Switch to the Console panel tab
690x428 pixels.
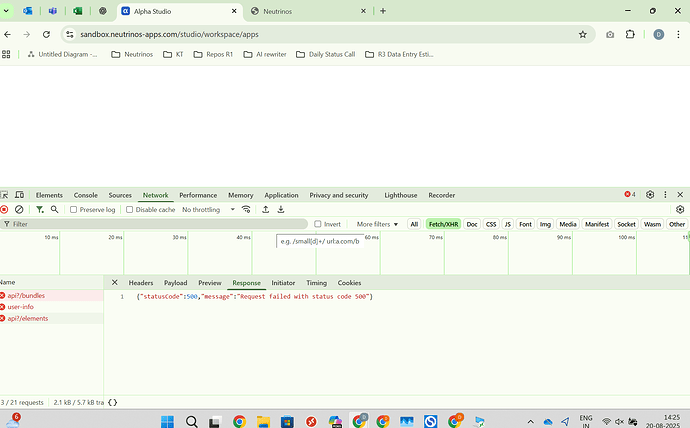(x=85, y=195)
